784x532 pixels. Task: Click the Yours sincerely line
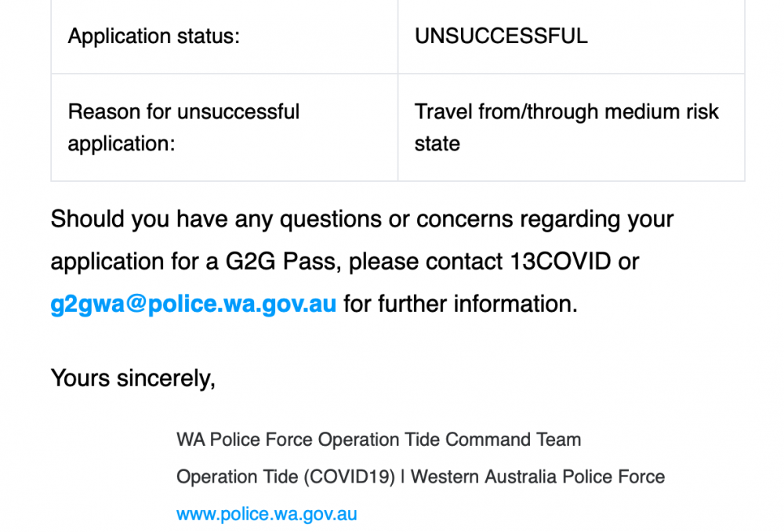133,378
